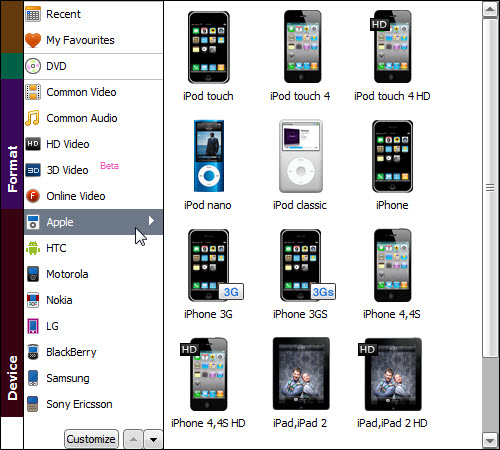Select the iPod touch device profile
500x450 pixels.
pyautogui.click(x=208, y=56)
